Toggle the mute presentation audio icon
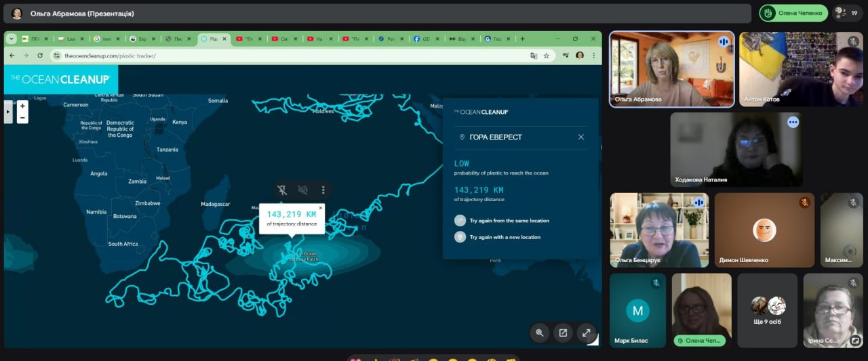This screenshot has height=361, width=868. pyautogui.click(x=302, y=190)
